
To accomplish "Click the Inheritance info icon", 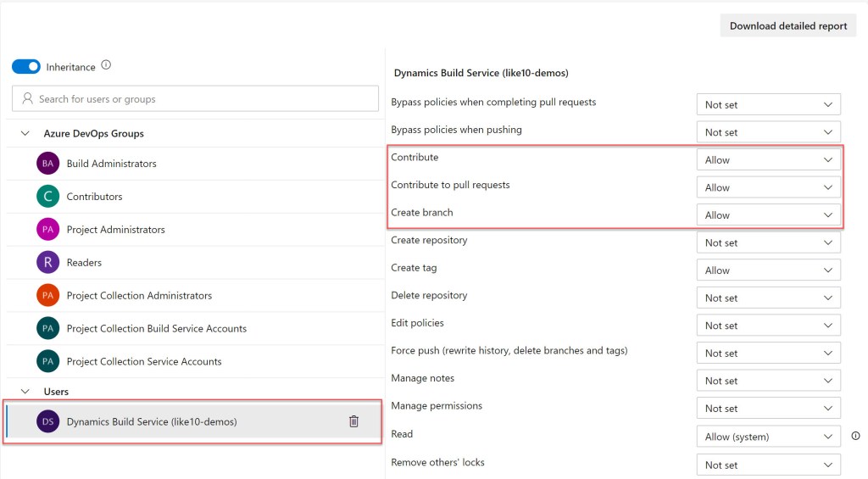I will (106, 65).
